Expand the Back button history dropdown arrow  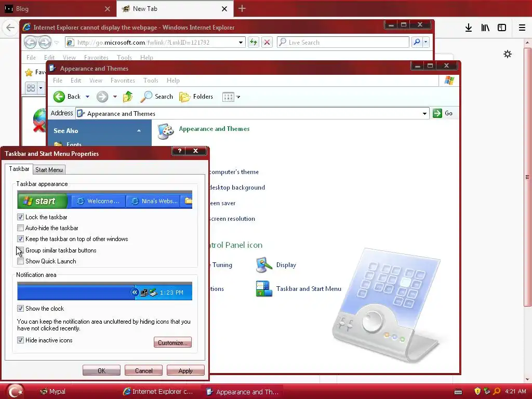(x=87, y=97)
